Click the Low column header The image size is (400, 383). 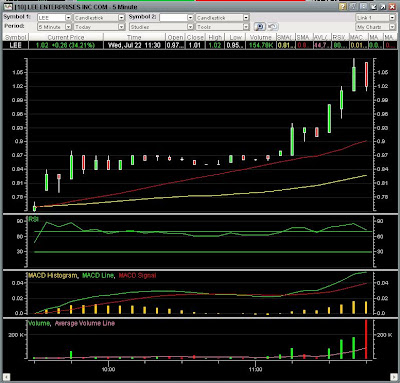[x=235, y=37]
